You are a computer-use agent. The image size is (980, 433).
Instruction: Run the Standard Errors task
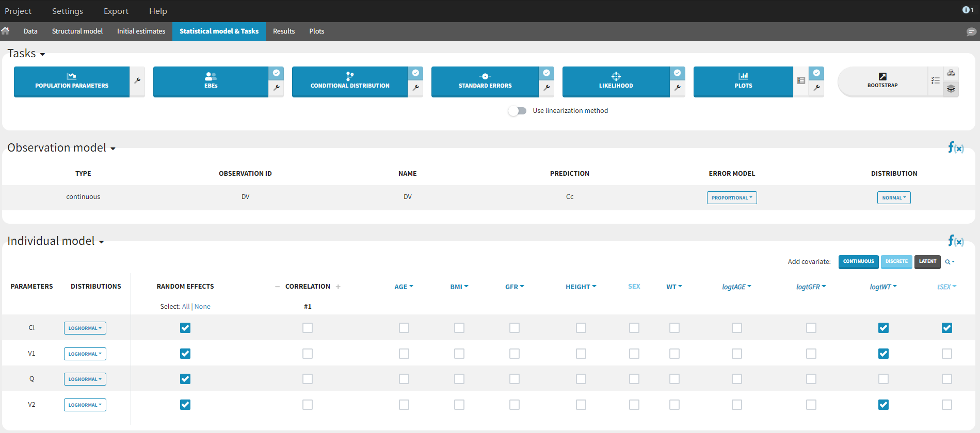click(485, 81)
